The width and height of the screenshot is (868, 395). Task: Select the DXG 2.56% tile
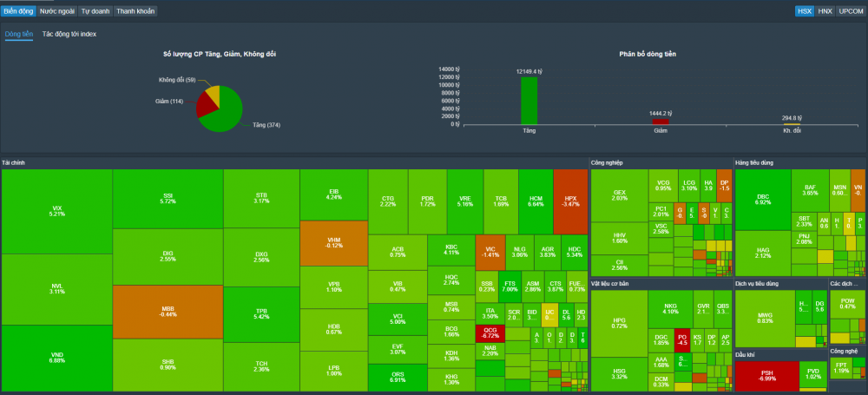(262, 257)
